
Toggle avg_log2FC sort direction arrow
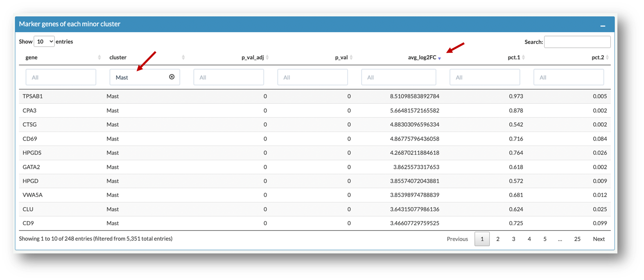439,58
